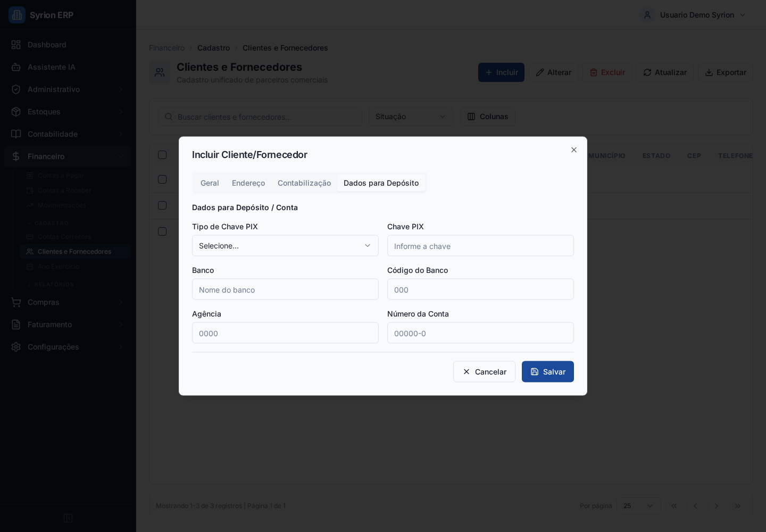This screenshot has height=532, width=766.
Task: Expand the Administrativo menu chevron
Action: coord(121,89)
